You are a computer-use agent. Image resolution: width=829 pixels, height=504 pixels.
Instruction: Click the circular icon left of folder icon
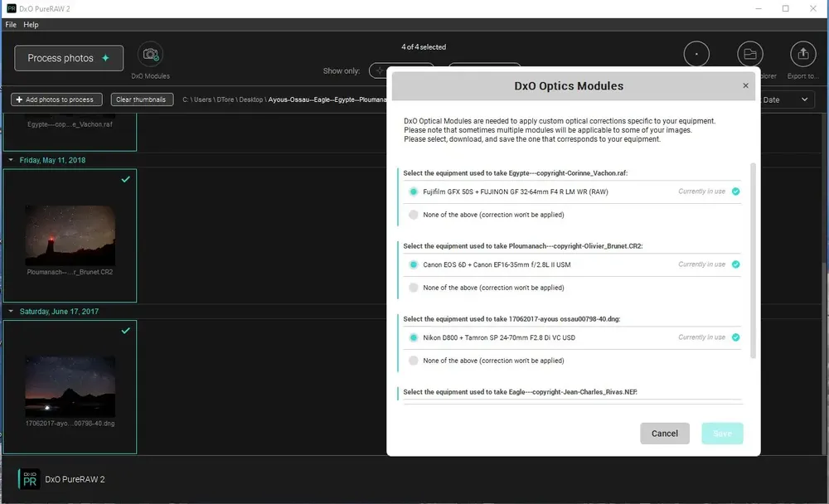click(x=696, y=54)
